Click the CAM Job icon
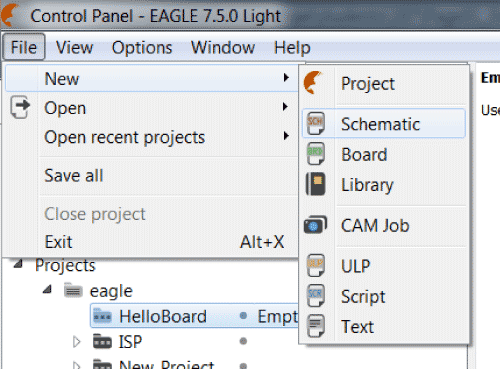The height and width of the screenshot is (369, 500). coord(315,225)
